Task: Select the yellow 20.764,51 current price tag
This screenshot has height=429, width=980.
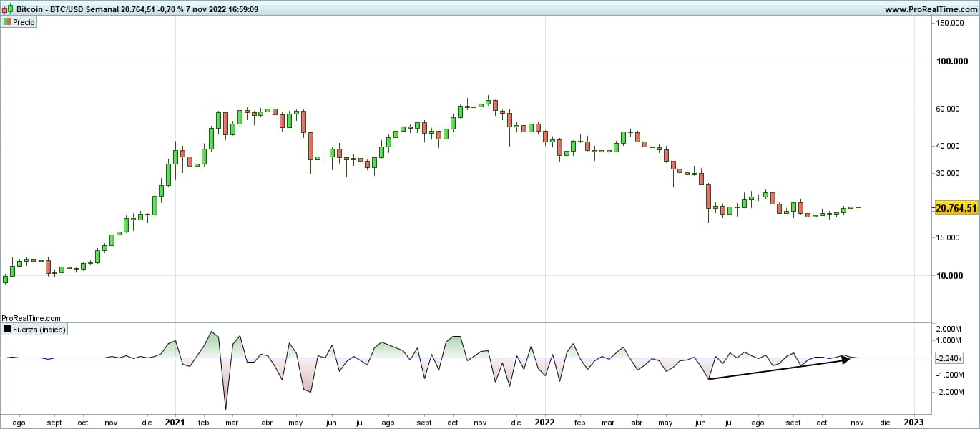Action: click(x=956, y=208)
